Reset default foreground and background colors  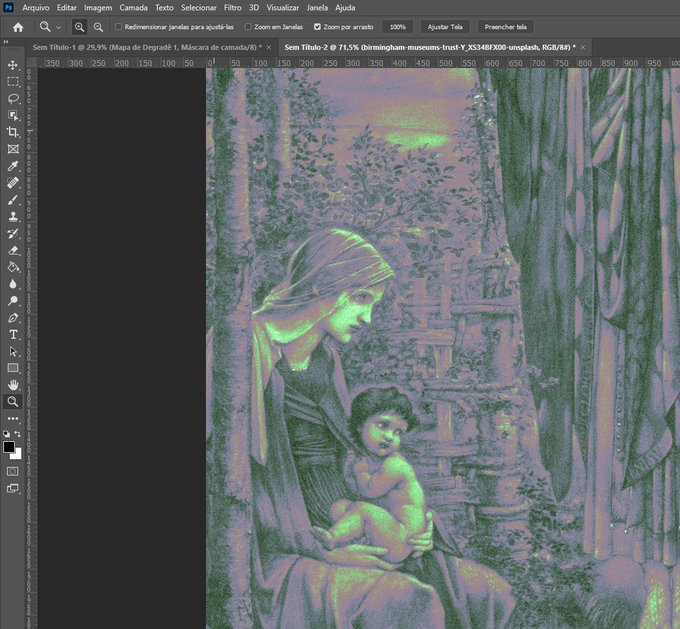click(x=7, y=433)
